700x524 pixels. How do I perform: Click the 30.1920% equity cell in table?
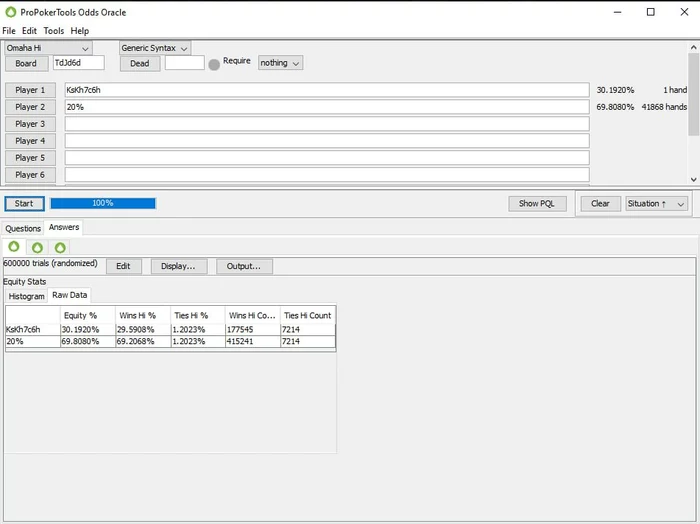tap(88, 330)
